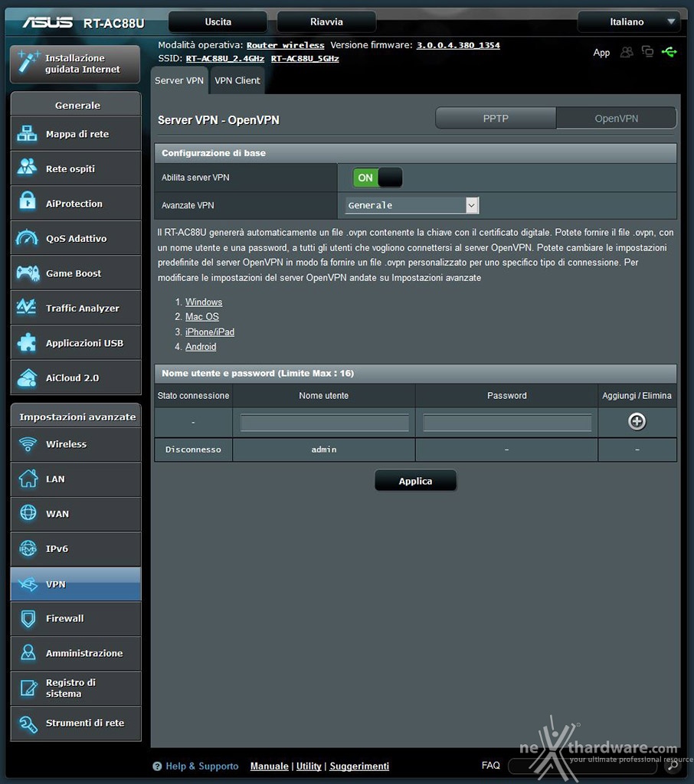This screenshot has height=784, width=694.
Task: Open the Windows setup instructions link
Action: coord(204,302)
